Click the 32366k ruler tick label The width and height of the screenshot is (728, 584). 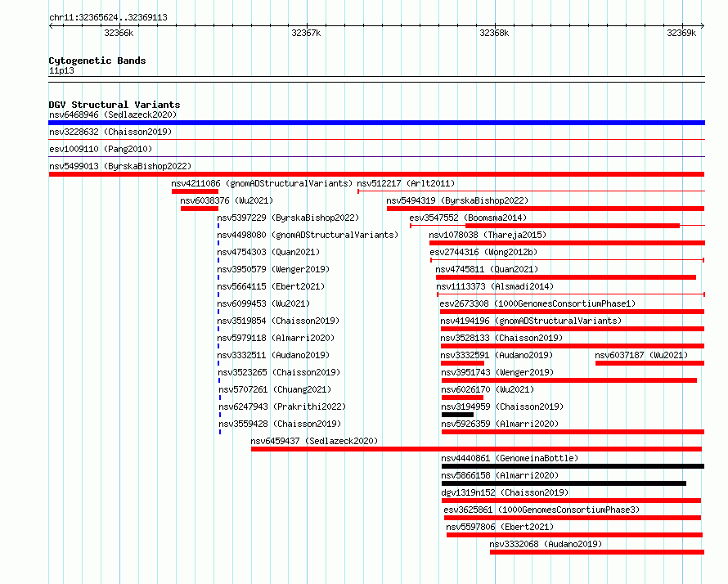tap(119, 33)
